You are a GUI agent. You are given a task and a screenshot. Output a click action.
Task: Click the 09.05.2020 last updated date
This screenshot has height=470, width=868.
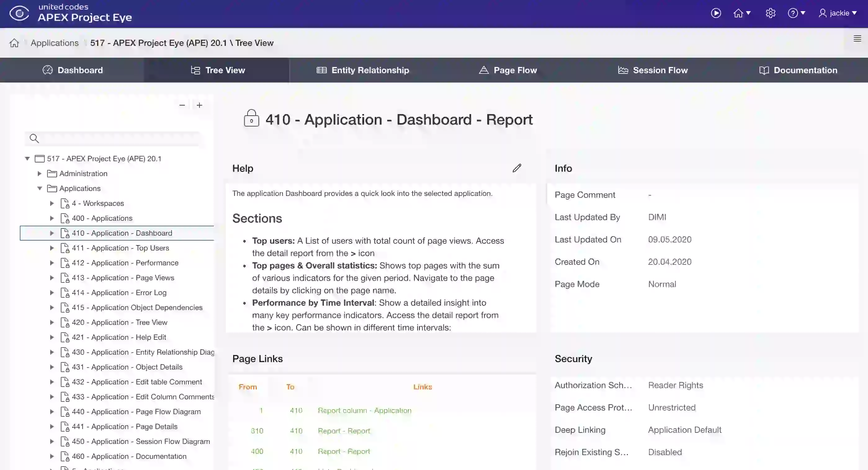click(669, 239)
